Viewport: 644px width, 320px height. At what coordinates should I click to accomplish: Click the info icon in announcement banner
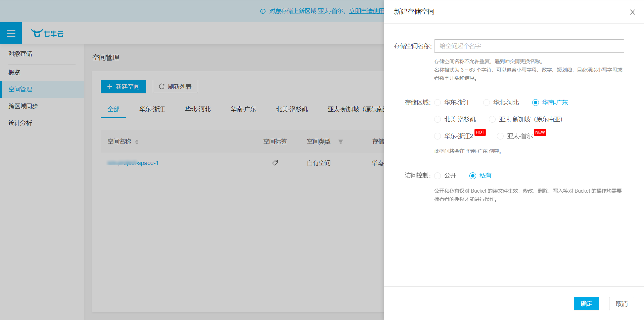263,11
